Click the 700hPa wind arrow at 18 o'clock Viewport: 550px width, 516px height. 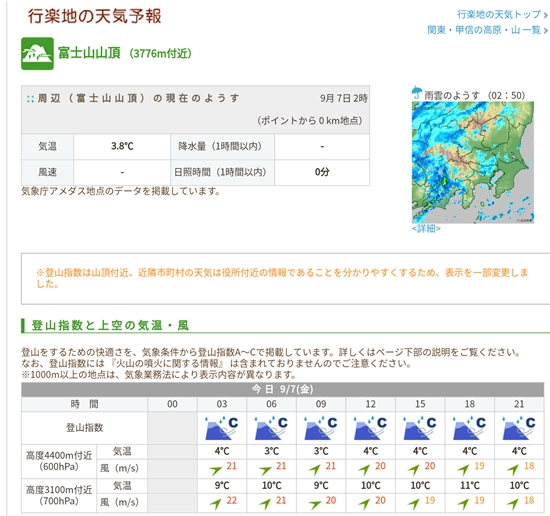tap(463, 504)
